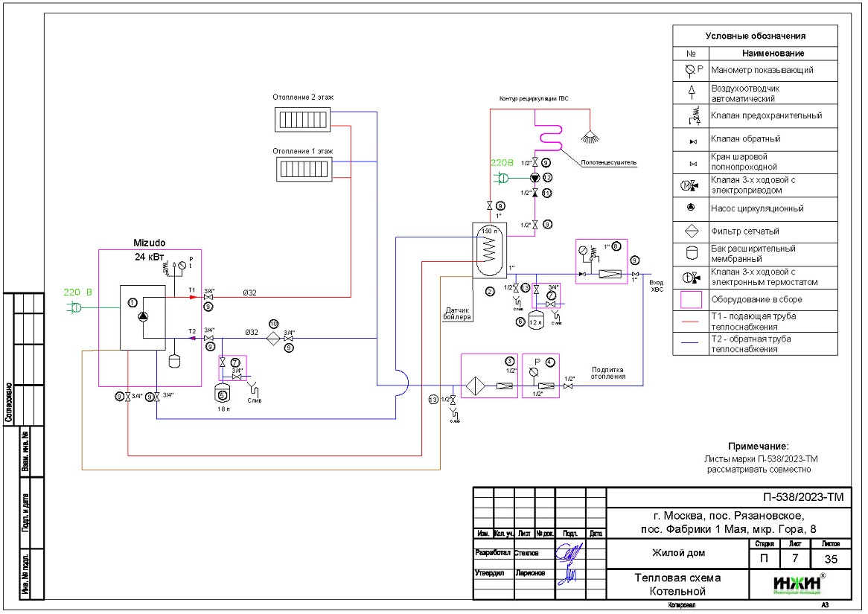
Task: Select the shower head symbol on the recirculation loop
Action: click(x=591, y=136)
